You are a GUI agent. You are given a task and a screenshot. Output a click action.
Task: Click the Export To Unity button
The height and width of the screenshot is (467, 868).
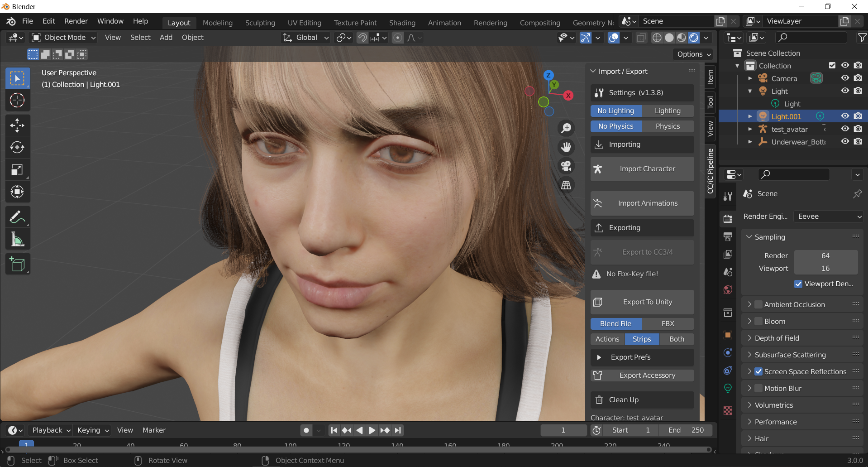click(x=642, y=302)
